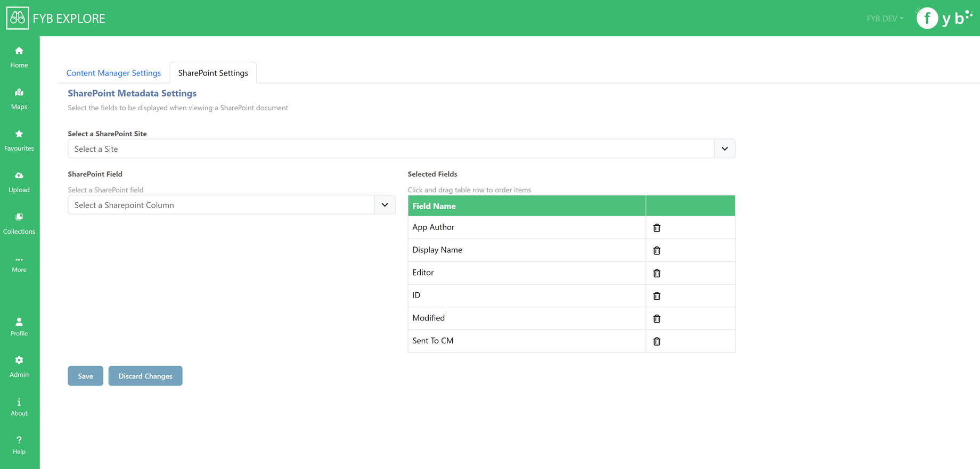Open Favourites star in sidebar
The width and height of the screenshot is (980, 469).
[x=19, y=140]
